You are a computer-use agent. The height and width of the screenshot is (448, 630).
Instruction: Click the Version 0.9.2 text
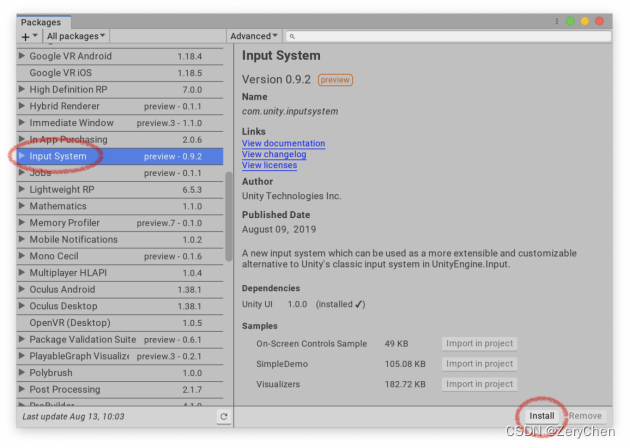(276, 80)
